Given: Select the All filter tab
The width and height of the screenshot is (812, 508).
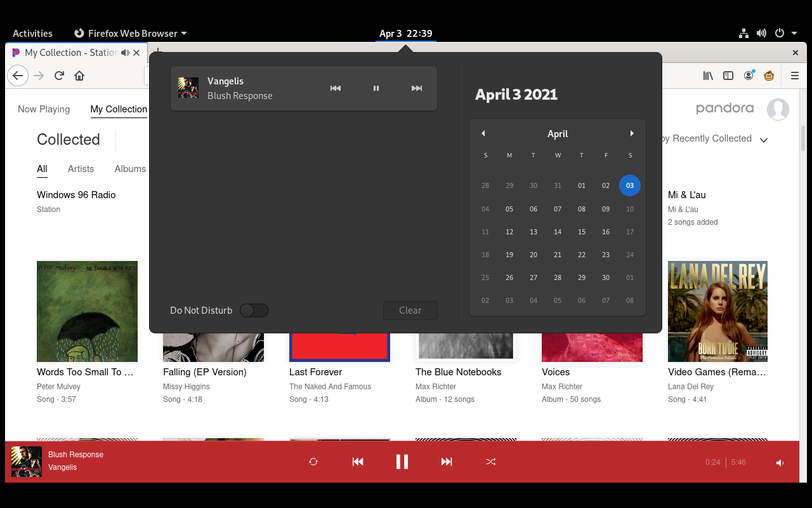Looking at the screenshot, I should coord(42,169).
